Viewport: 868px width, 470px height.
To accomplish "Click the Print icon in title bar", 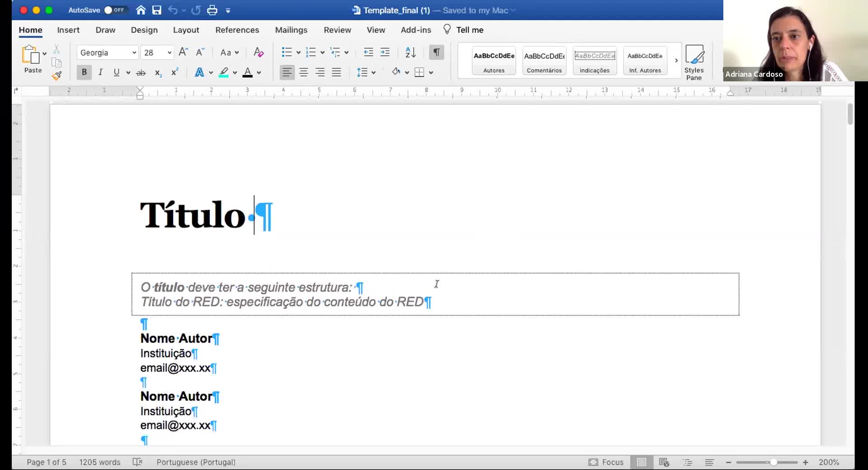I will coord(212,10).
